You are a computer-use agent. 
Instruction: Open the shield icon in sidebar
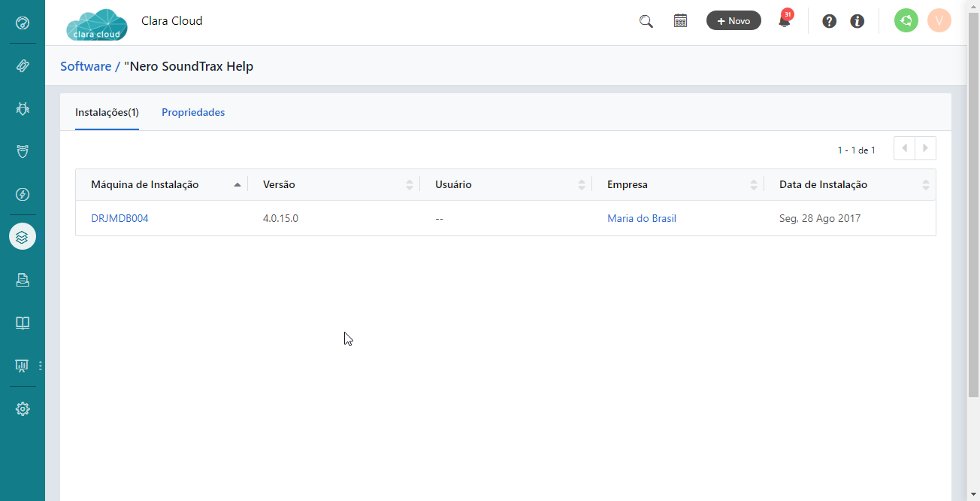coord(23,151)
